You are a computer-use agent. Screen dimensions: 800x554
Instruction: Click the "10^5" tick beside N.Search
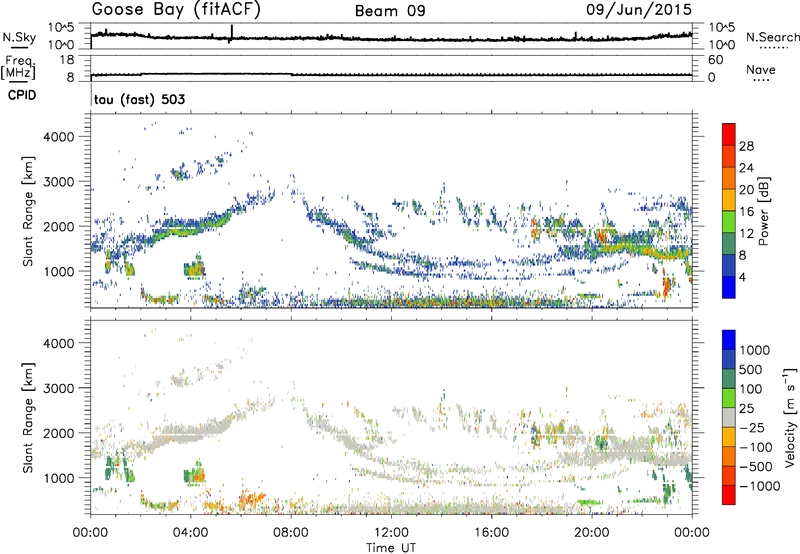coord(722,27)
